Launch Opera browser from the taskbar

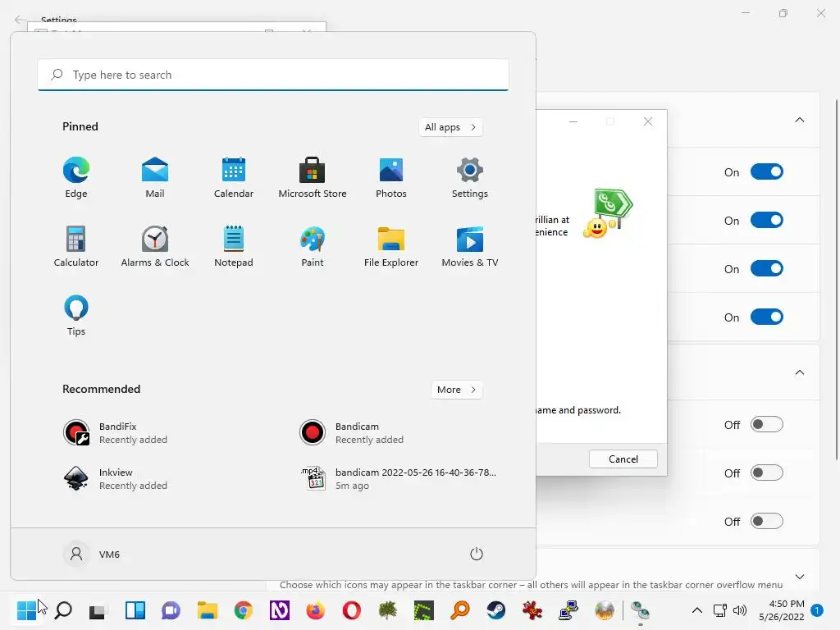click(x=351, y=610)
